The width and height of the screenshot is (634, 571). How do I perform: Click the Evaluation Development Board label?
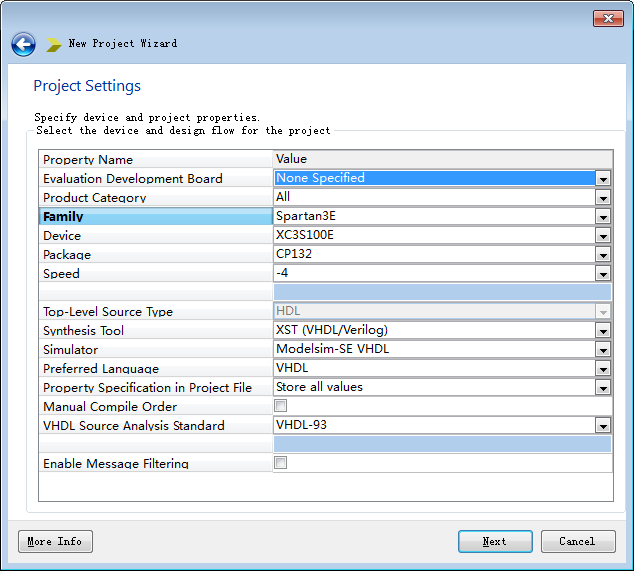click(133, 179)
